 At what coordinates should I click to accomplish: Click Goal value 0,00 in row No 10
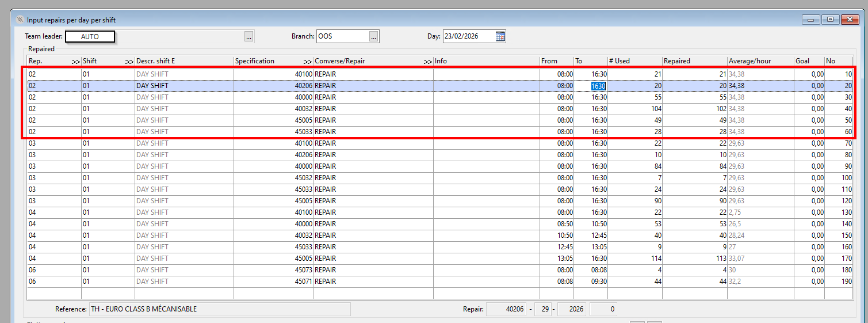(809, 74)
